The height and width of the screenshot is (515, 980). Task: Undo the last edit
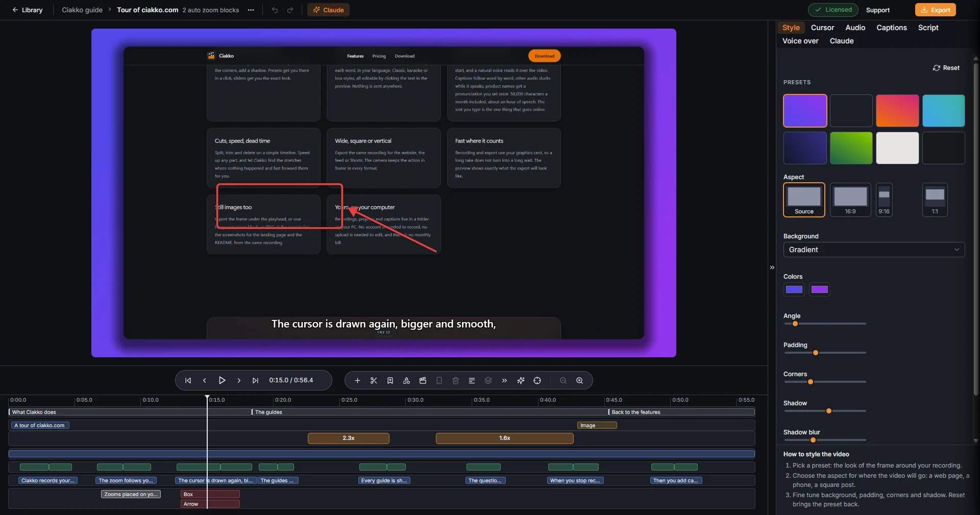(275, 10)
